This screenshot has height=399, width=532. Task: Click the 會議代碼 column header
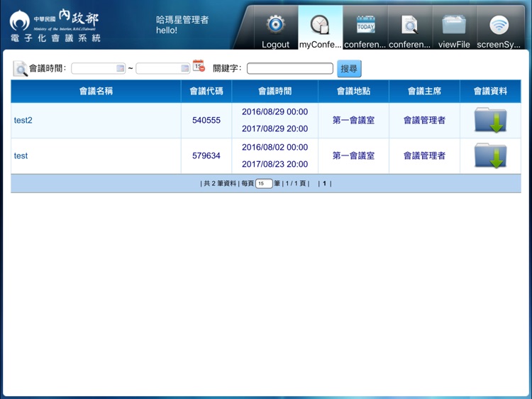click(x=206, y=91)
